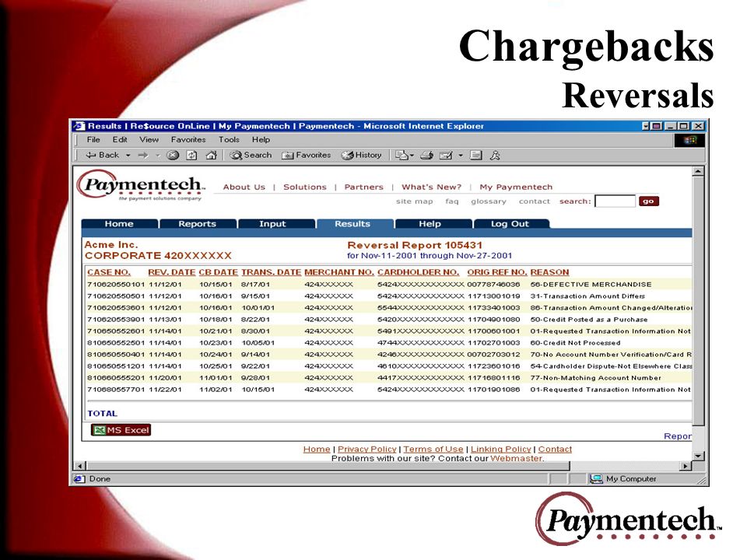The width and height of the screenshot is (747, 560).
Task: Open the View menu
Action: pos(149,139)
